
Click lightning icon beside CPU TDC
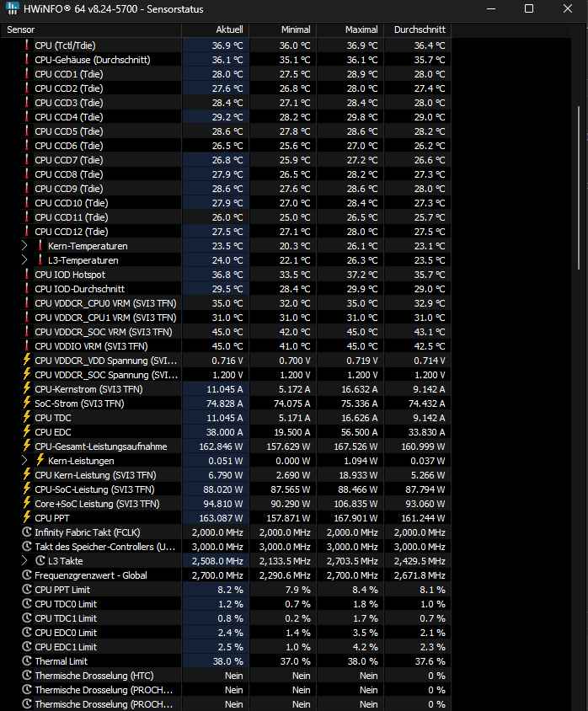click(x=27, y=417)
